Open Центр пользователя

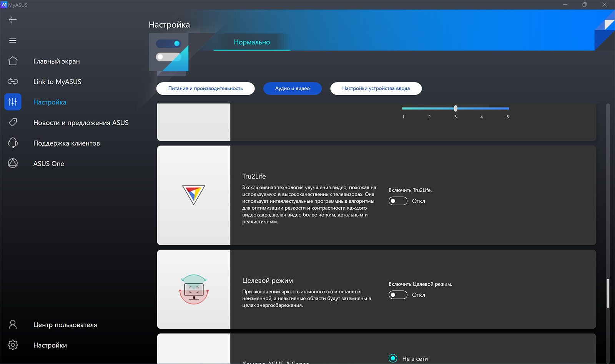(65, 325)
